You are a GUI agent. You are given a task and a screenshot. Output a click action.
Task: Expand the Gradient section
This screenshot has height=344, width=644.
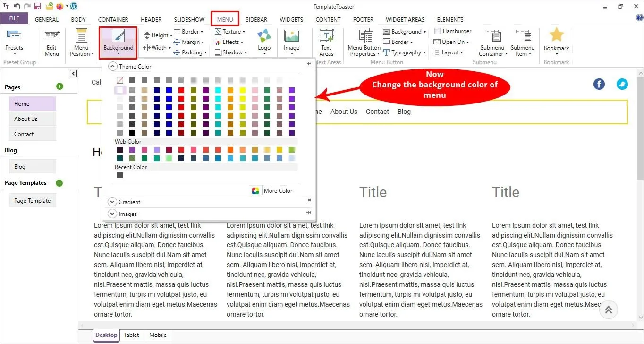pyautogui.click(x=112, y=202)
